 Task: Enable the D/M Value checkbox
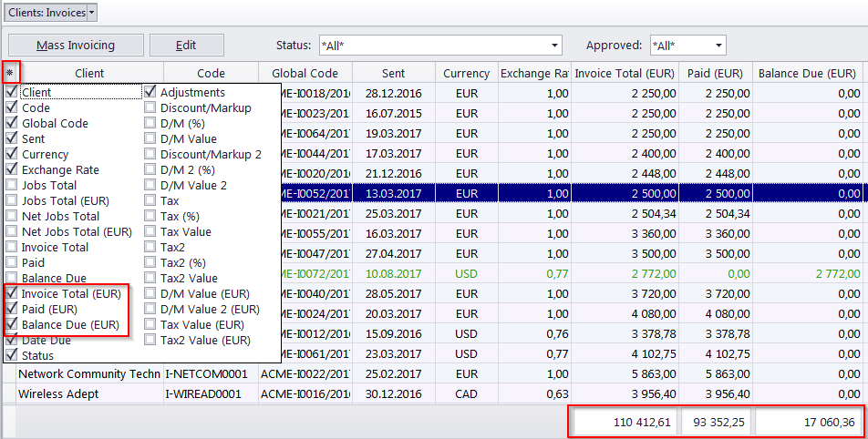click(150, 138)
